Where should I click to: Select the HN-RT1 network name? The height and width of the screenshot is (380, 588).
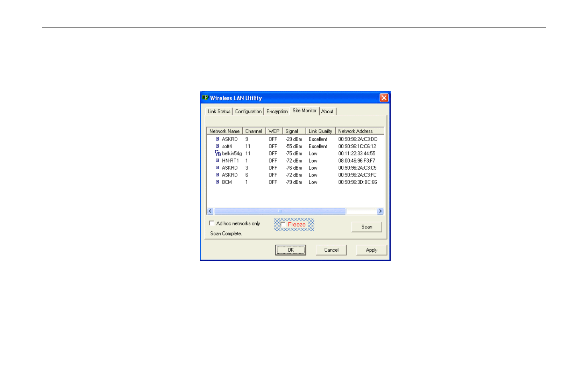pos(230,161)
